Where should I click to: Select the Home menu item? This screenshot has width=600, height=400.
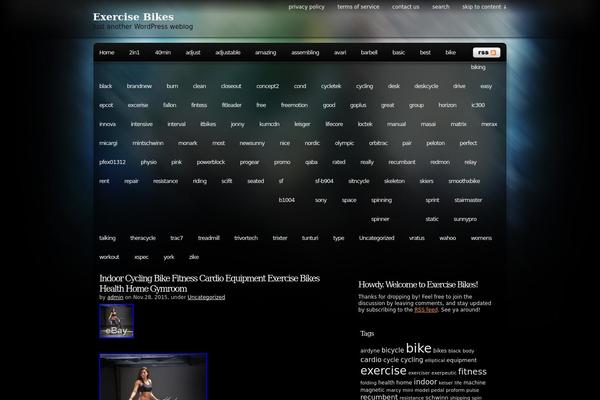point(107,52)
